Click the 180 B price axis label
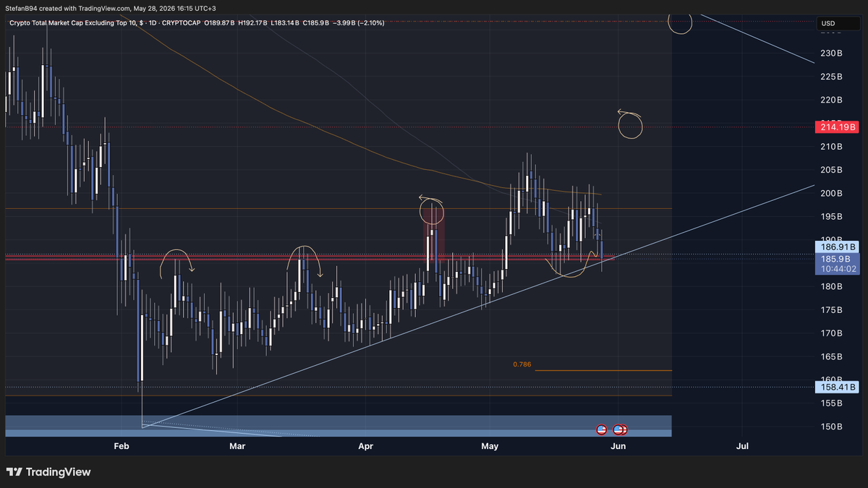 (830, 287)
